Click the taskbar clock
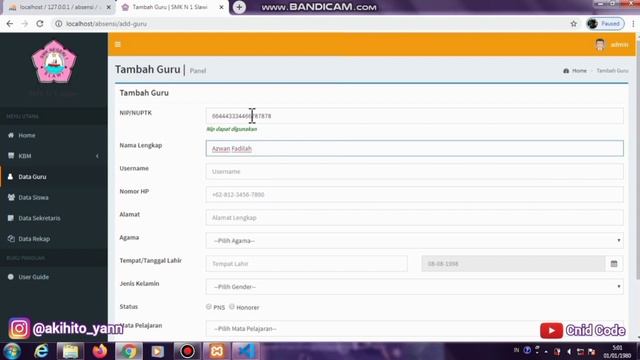640x360 pixels. point(617,351)
